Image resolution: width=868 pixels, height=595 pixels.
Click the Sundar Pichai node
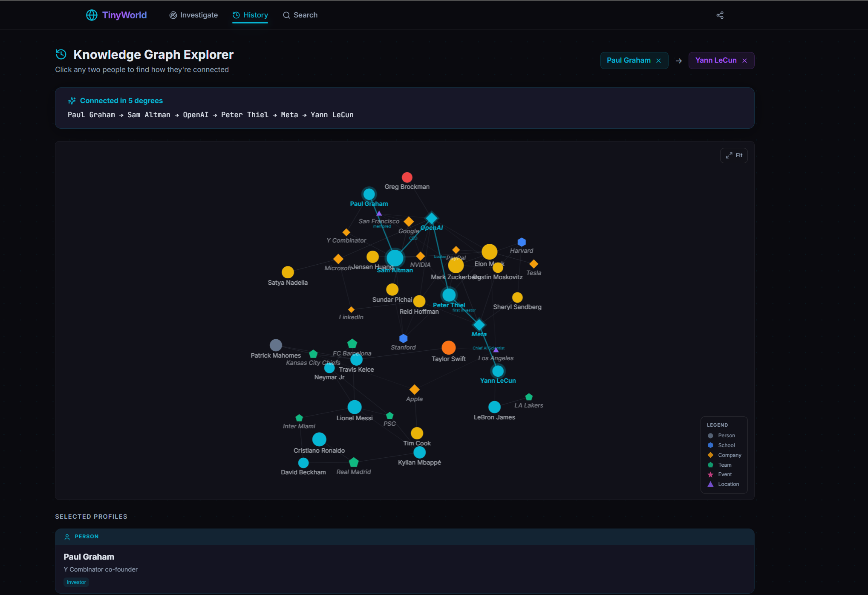point(392,289)
